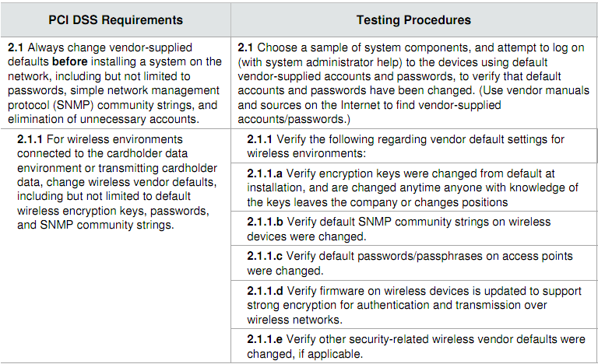Click the bold word "before" in requirement 2.1
The height and width of the screenshot is (364, 598).
click(x=69, y=63)
